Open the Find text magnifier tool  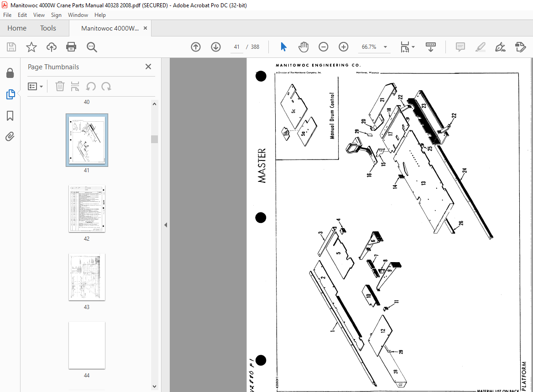click(92, 47)
